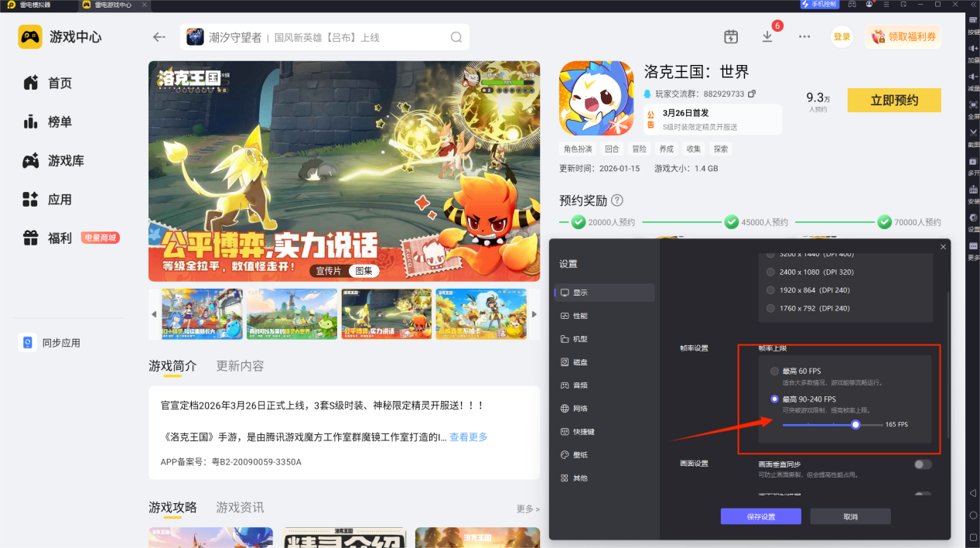Click the 取消 button in settings
Image resolution: width=980 pixels, height=548 pixels.
tap(850, 516)
